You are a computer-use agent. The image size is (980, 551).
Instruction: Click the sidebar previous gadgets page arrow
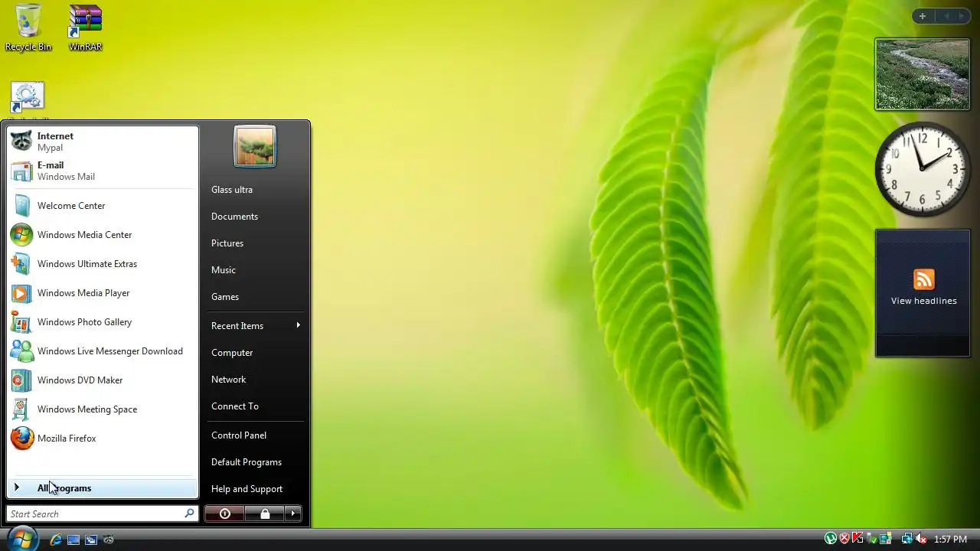point(946,16)
